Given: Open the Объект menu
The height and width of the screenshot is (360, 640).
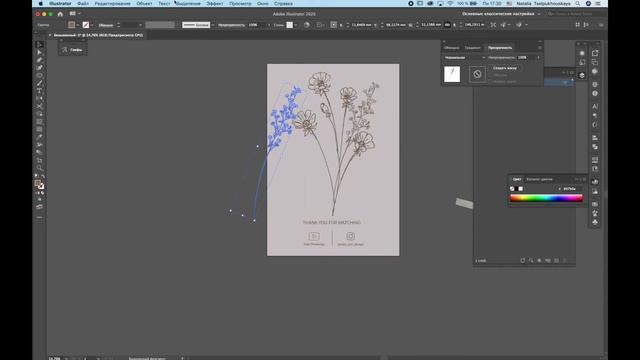Looking at the screenshot, I should (x=144, y=3).
